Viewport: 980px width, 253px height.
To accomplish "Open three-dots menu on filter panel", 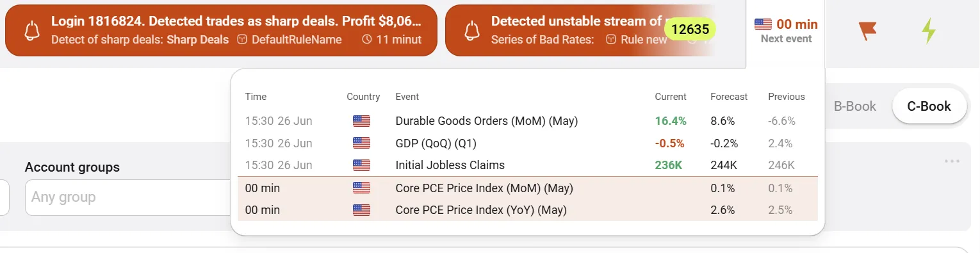I will click(x=952, y=161).
